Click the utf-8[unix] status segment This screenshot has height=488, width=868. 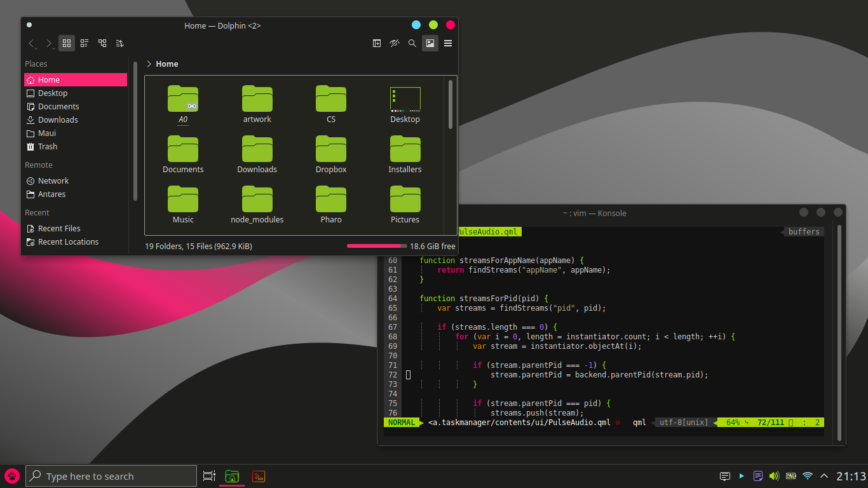tap(684, 423)
